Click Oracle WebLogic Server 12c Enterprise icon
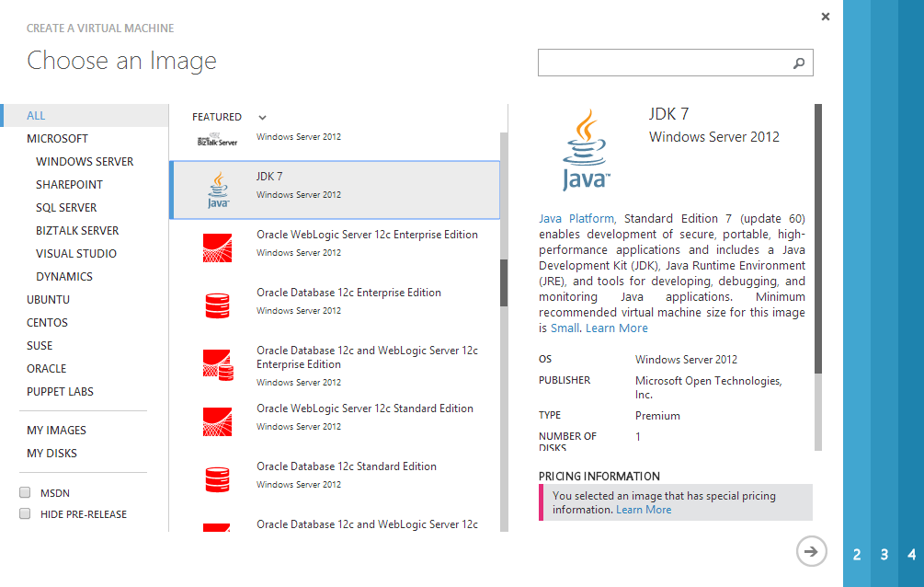The image size is (924, 587). tap(218, 247)
